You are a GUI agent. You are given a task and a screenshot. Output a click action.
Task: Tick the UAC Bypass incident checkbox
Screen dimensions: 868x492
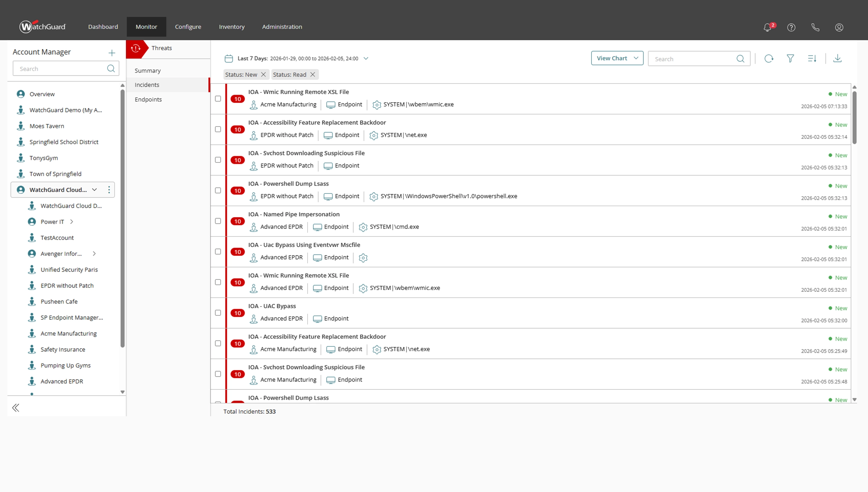click(x=218, y=313)
